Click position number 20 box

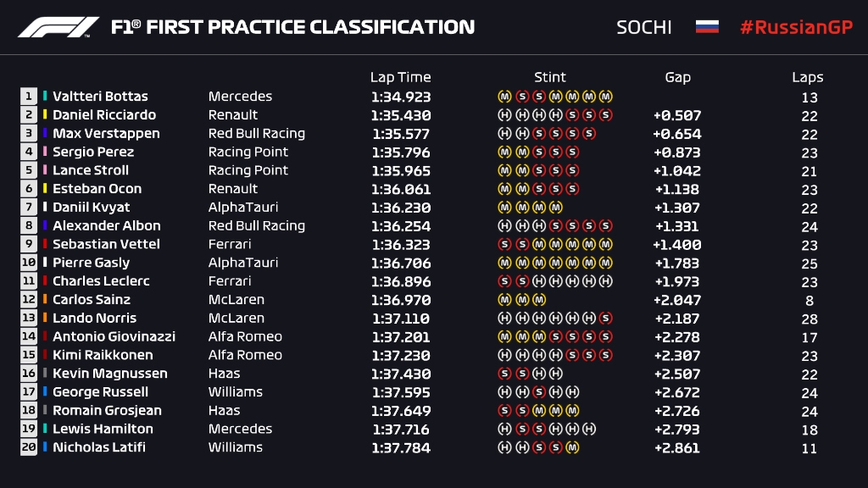coord(30,447)
